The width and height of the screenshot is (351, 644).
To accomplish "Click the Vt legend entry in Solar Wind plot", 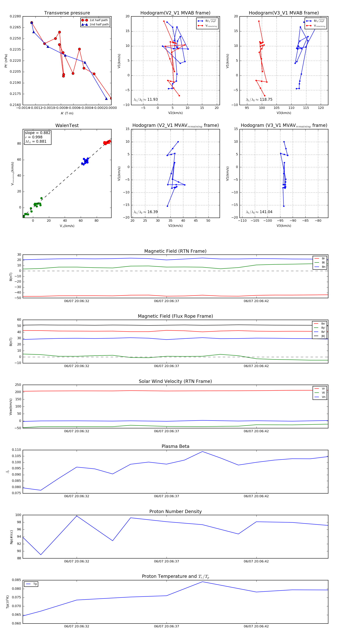I will tap(323, 393).
